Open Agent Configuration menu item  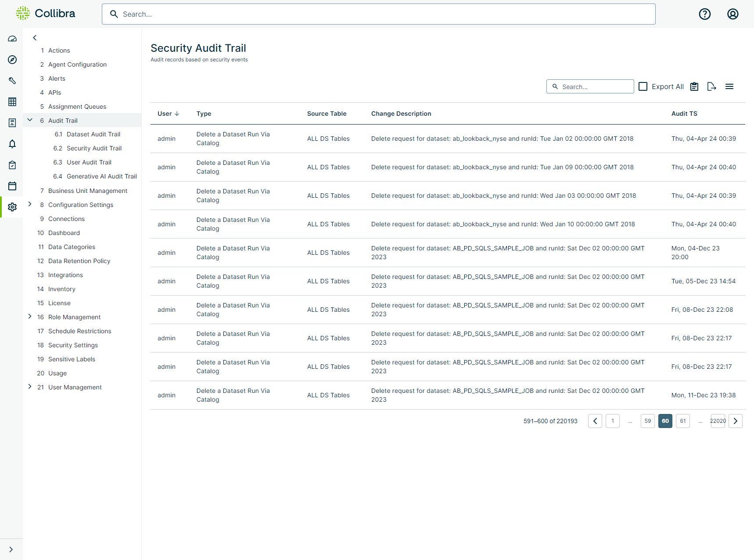click(x=77, y=64)
